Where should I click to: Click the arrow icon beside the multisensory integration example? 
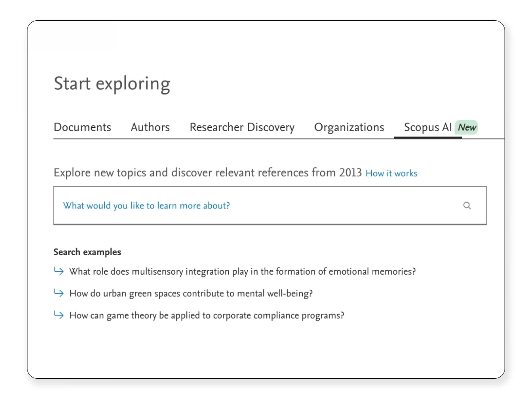pos(59,270)
